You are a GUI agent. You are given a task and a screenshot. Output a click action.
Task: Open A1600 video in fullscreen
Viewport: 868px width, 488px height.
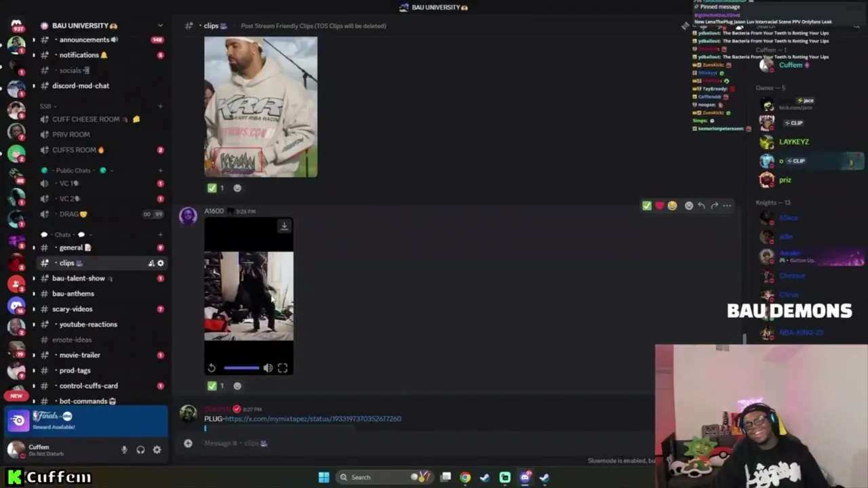pyautogui.click(x=283, y=368)
